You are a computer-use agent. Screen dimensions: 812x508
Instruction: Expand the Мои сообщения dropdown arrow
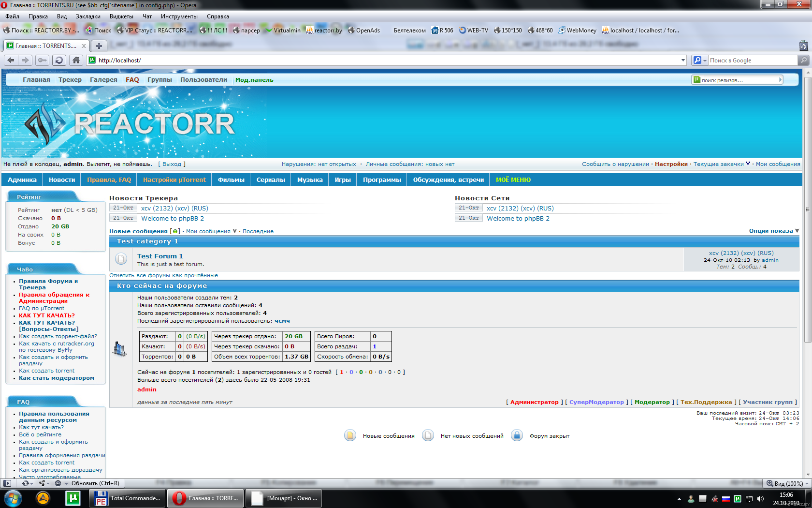pos(234,231)
